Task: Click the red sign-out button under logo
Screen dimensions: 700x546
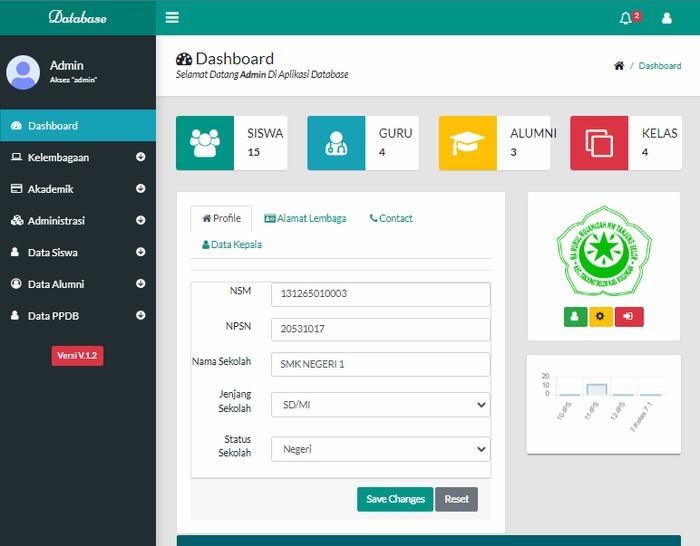Action: (629, 316)
